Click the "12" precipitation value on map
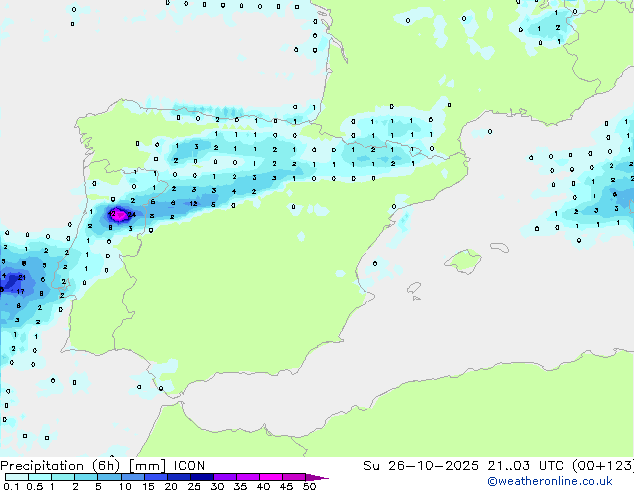This screenshot has width=634, height=490. point(193,203)
